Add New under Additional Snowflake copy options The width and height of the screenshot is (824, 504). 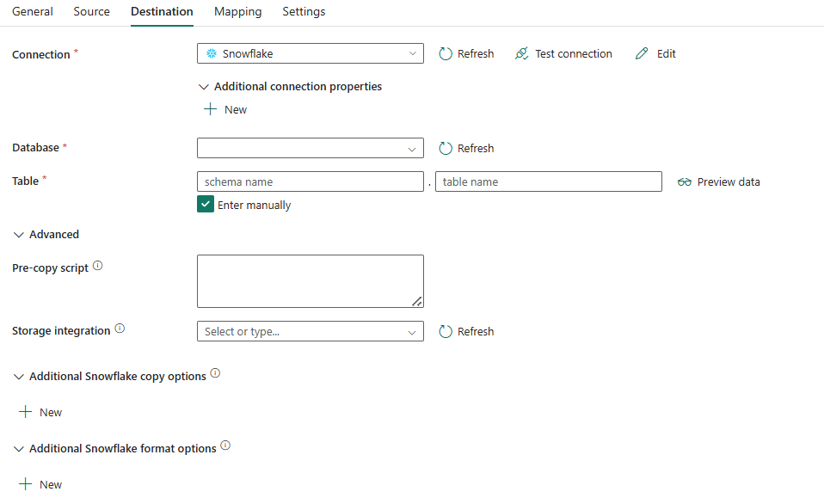point(40,413)
